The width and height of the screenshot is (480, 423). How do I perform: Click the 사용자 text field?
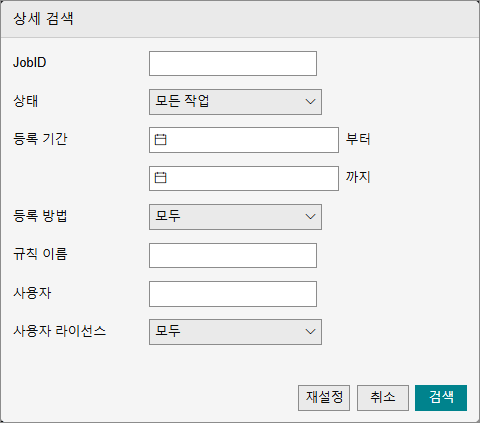[x=233, y=294]
